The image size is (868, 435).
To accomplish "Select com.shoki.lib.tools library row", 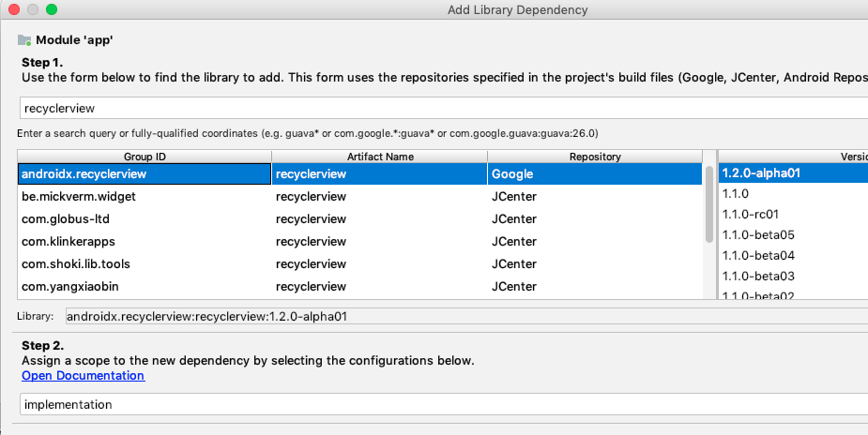I will (359, 263).
